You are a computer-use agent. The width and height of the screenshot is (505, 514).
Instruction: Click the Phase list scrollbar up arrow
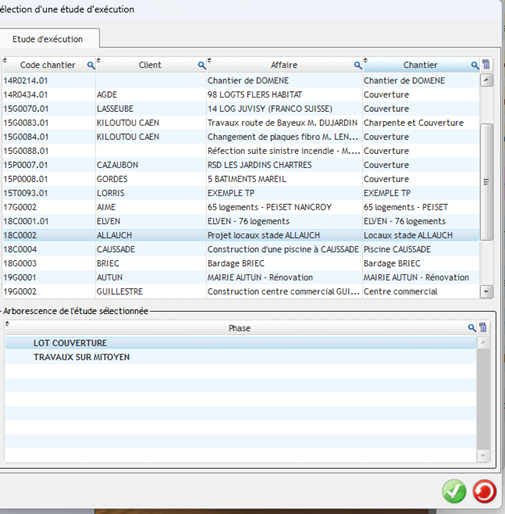pyautogui.click(x=483, y=343)
